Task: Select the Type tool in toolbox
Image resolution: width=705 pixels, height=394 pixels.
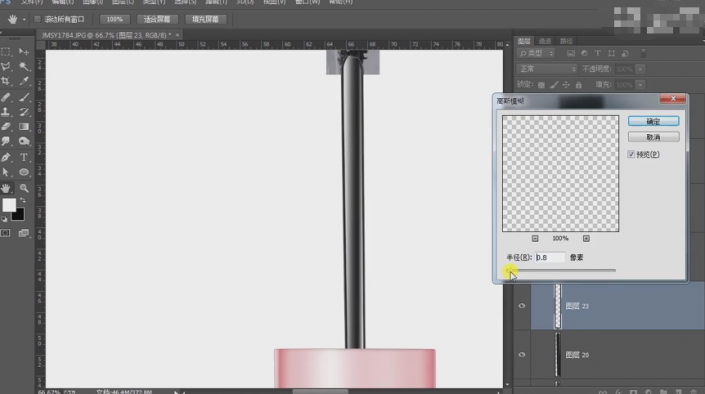Action: pyautogui.click(x=24, y=157)
